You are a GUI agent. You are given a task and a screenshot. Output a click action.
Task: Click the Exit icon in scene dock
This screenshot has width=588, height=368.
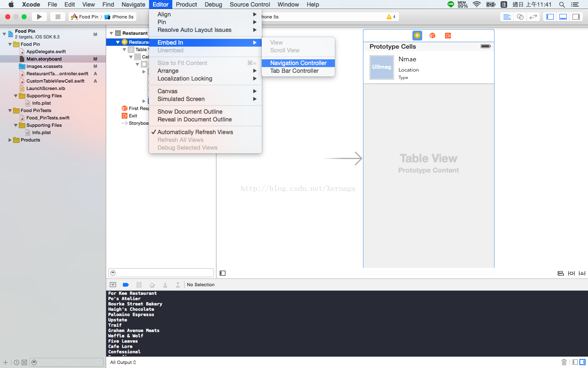pos(448,36)
